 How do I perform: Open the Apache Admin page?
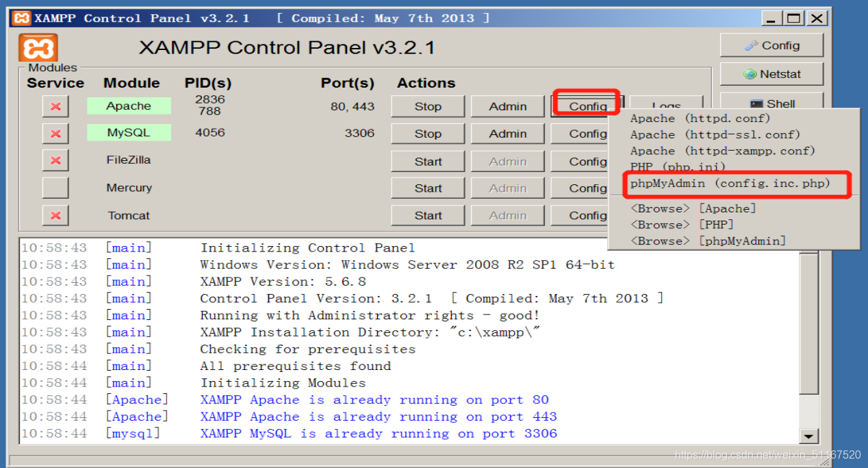pos(507,106)
